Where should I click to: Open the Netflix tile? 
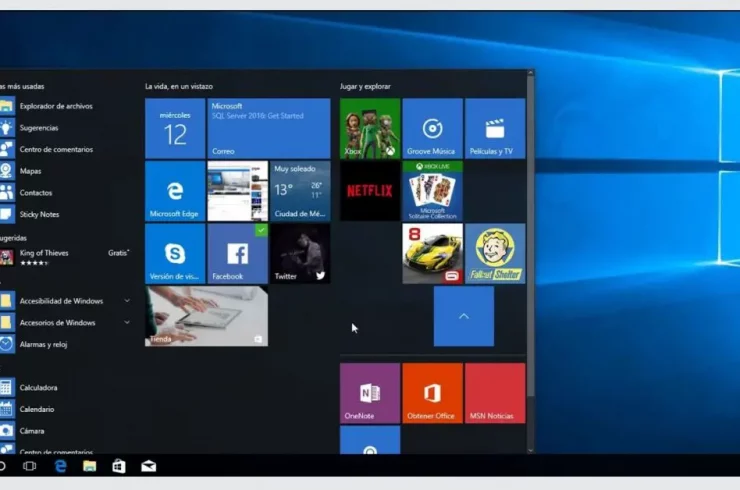click(x=370, y=191)
